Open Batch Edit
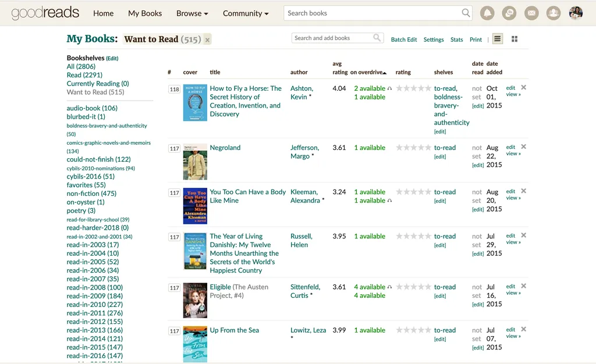596x364 pixels. pyautogui.click(x=404, y=40)
